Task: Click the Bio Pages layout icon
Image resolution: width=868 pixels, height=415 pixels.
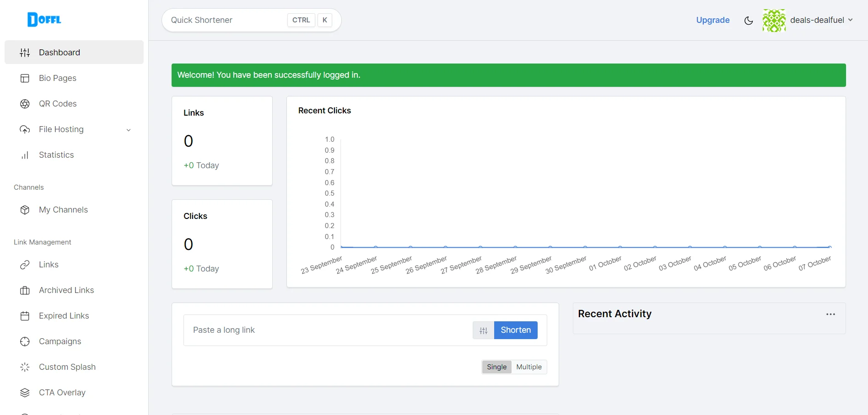Action: tap(25, 78)
